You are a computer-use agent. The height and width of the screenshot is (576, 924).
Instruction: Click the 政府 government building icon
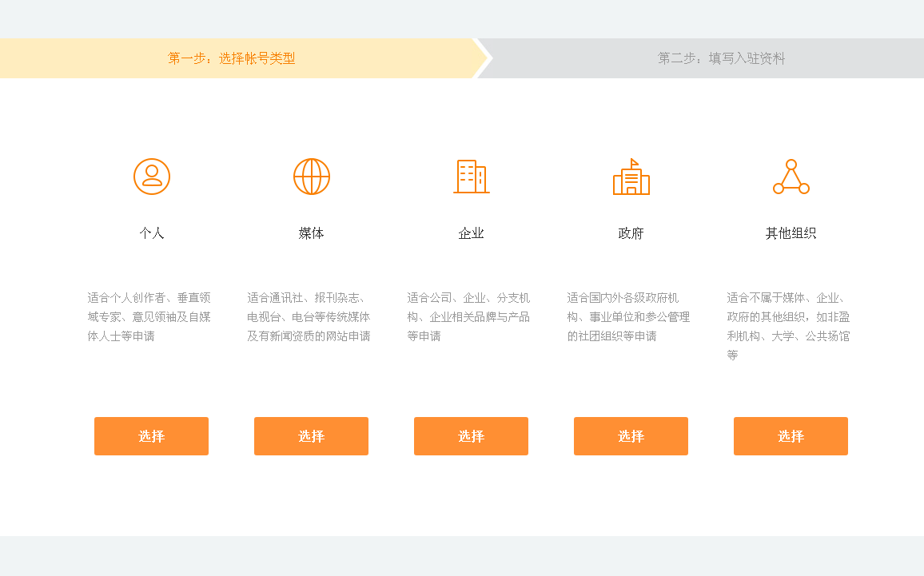pos(631,177)
